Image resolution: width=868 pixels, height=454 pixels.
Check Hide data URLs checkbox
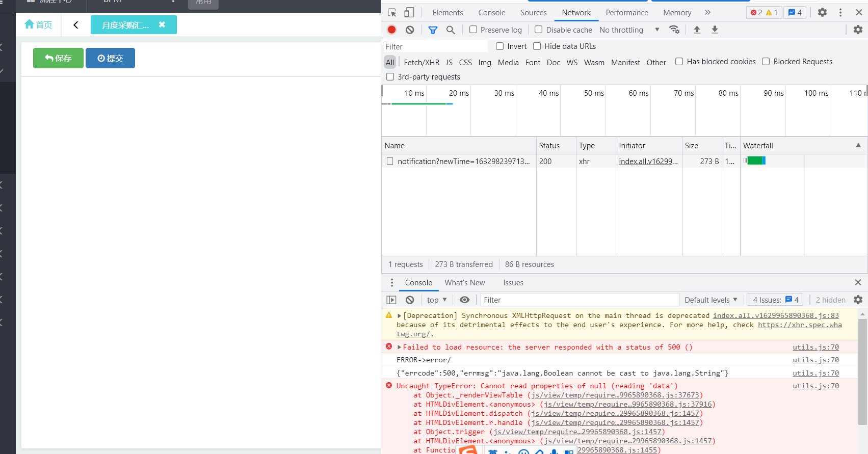[537, 46]
